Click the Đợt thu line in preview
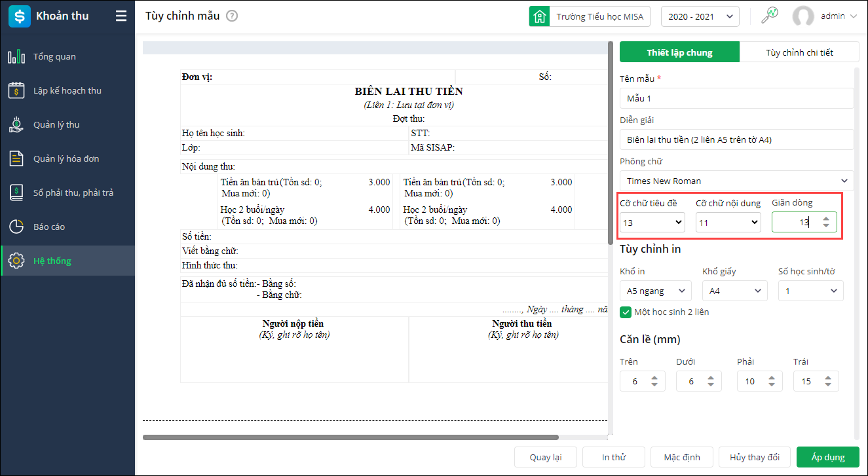This screenshot has width=868, height=476. 409,119
